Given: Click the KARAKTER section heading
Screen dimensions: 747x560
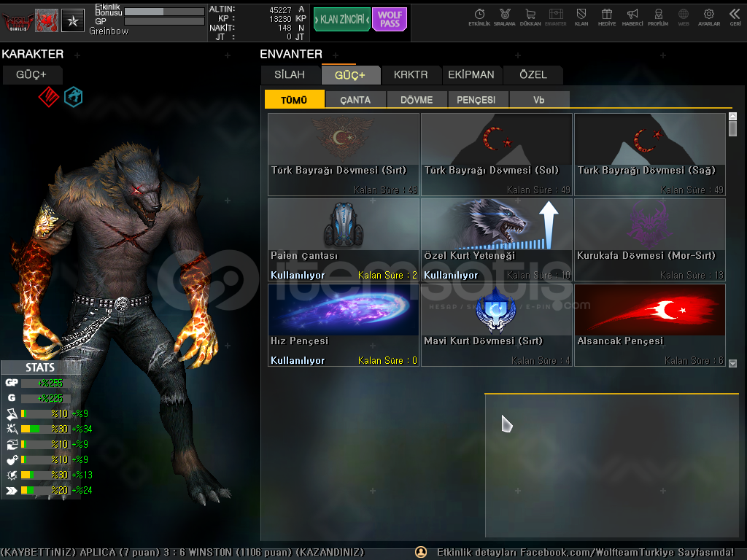Looking at the screenshot, I should point(32,54).
